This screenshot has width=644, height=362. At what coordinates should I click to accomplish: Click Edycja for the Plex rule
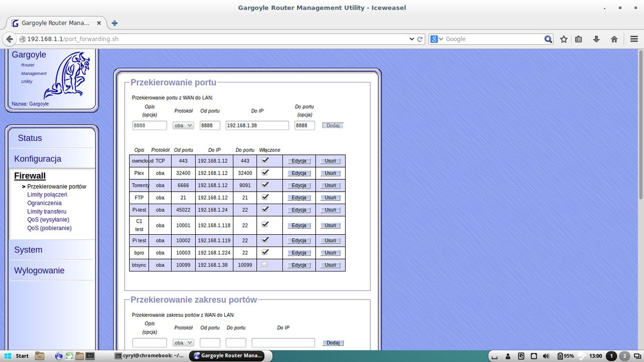(x=299, y=173)
